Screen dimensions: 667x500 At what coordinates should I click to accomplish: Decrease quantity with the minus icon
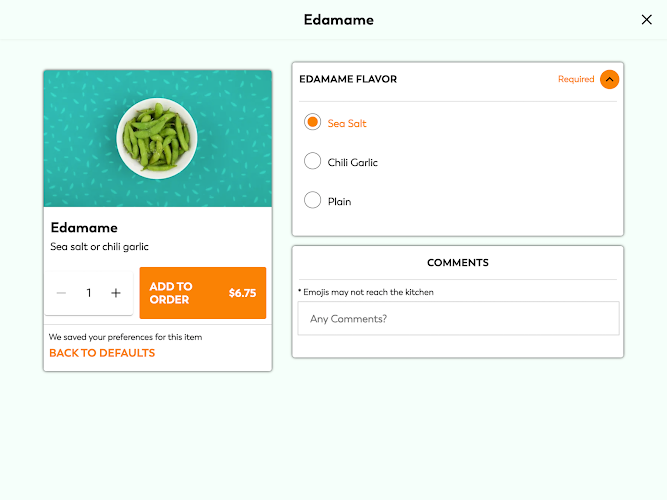tap(61, 293)
